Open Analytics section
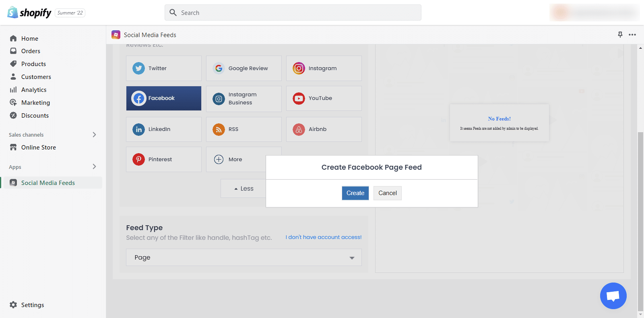Viewport: 644px width, 318px height. coord(34,90)
